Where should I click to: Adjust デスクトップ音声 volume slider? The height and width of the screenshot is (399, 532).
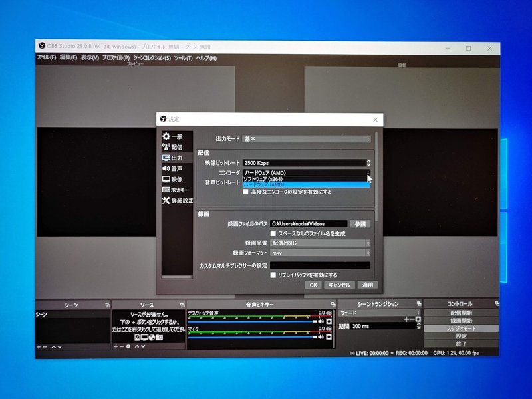(x=252, y=321)
